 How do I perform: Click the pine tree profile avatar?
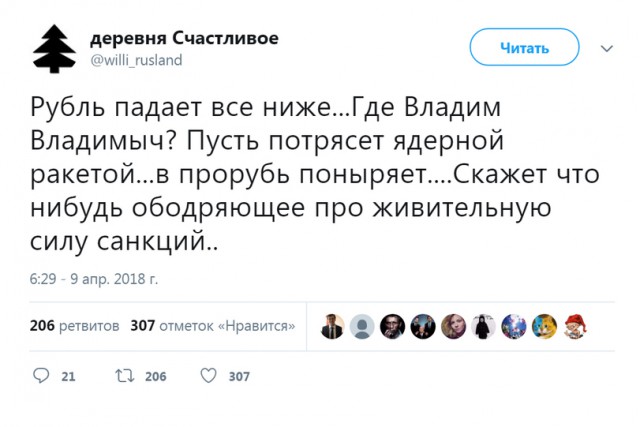pyautogui.click(x=51, y=47)
